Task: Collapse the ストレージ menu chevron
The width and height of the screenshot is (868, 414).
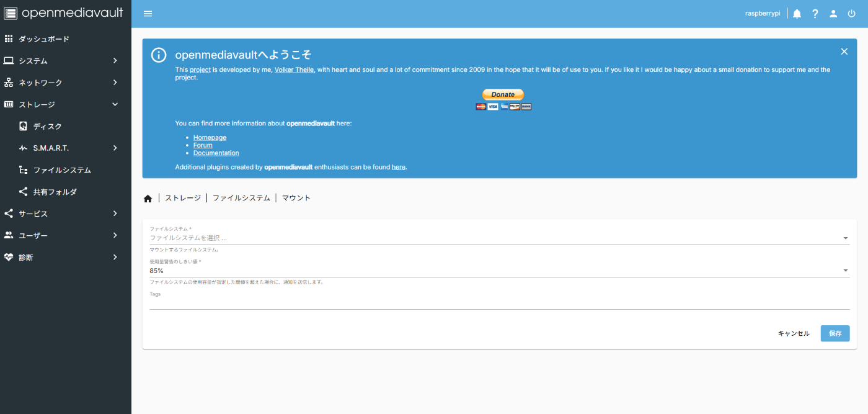Action: [x=115, y=104]
